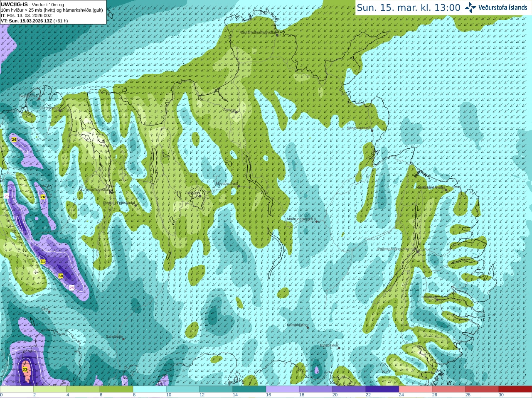Click the Sandvíkurheiði station marker dot

point(372,130)
